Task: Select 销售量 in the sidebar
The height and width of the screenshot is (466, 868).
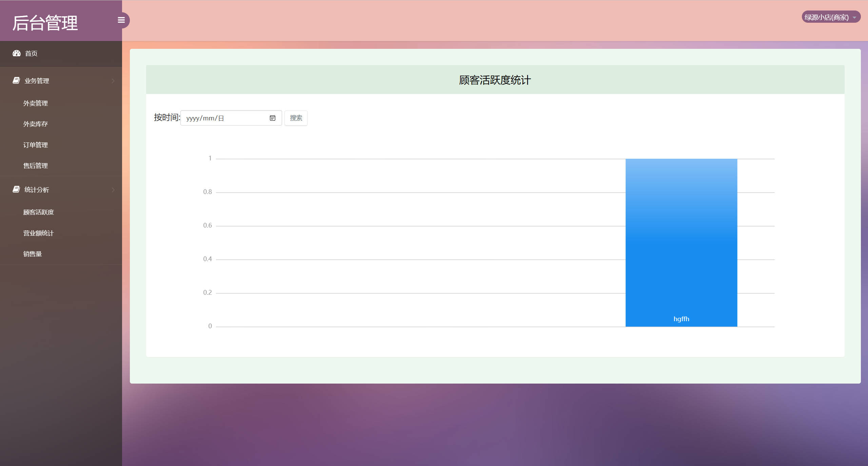Action: pos(33,253)
